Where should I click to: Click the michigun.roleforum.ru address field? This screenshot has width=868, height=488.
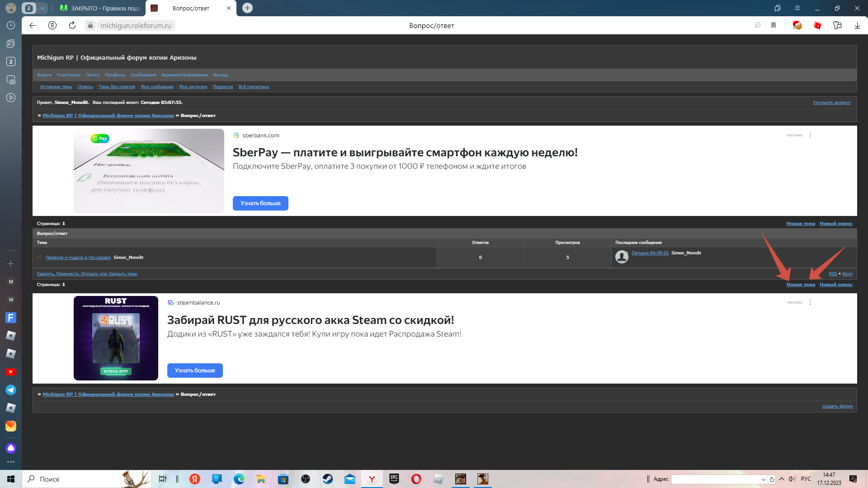pyautogui.click(x=136, y=25)
